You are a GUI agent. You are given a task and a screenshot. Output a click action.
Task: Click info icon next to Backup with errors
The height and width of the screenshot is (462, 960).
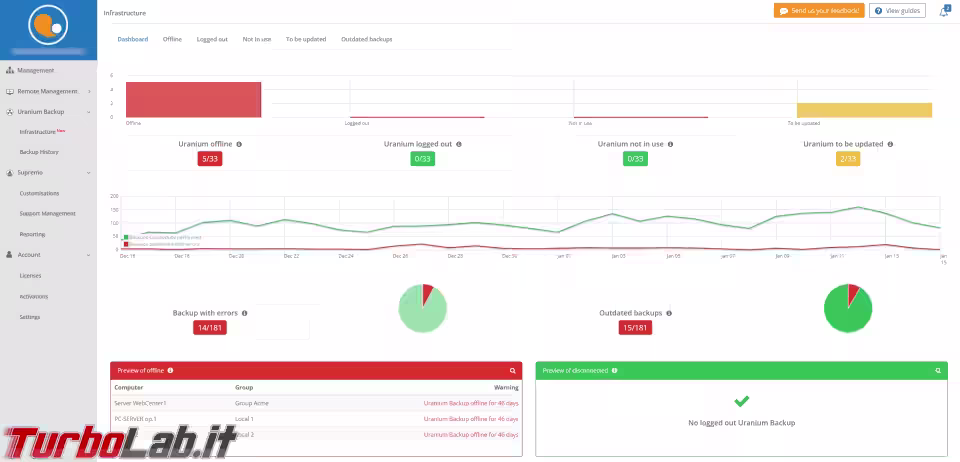click(x=244, y=313)
